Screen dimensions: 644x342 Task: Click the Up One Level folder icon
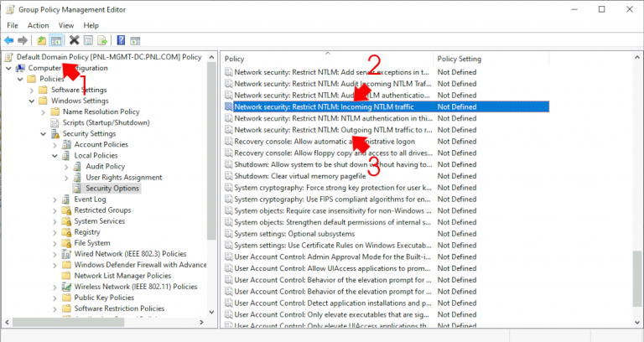[42, 39]
